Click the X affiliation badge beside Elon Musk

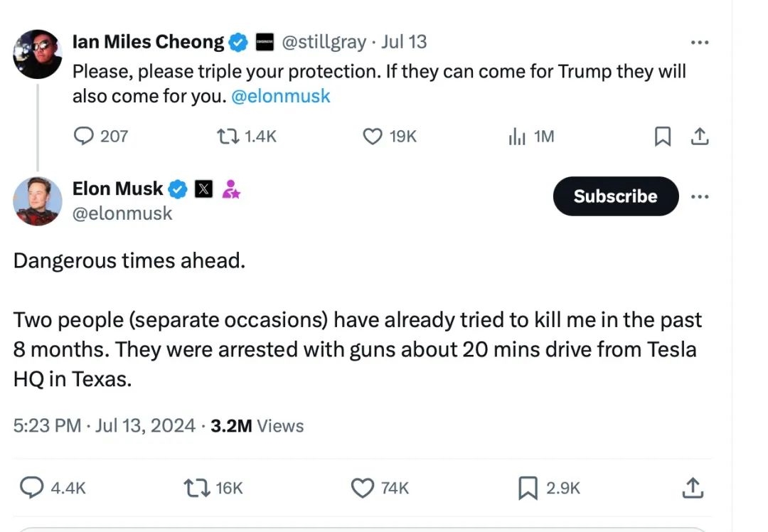pyautogui.click(x=203, y=189)
